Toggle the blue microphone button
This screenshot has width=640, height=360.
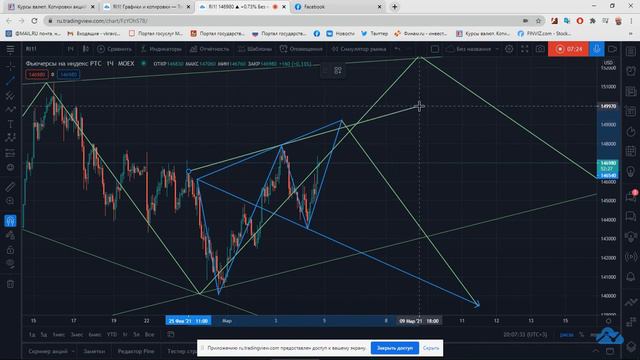pyautogui.click(x=596, y=49)
